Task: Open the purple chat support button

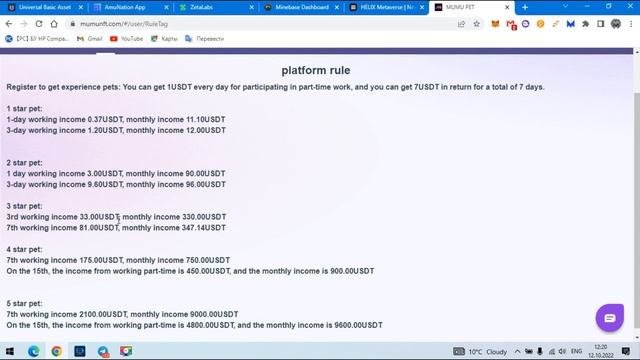Action: click(610, 318)
